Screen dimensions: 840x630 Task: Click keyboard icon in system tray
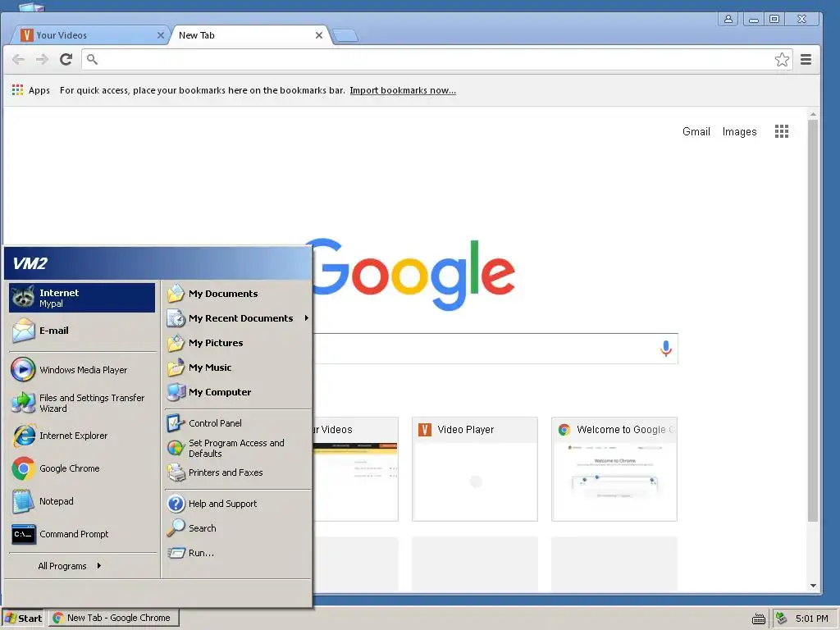click(x=759, y=619)
